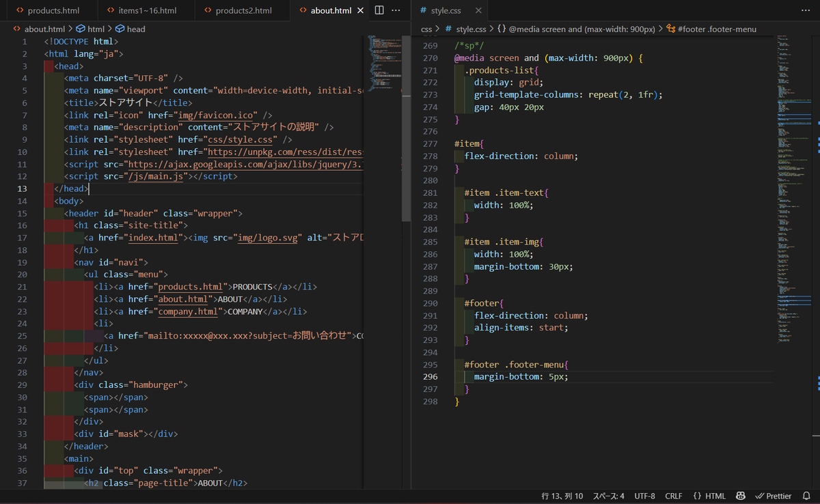
Task: Click the header id="header" line
Action: coord(154,213)
